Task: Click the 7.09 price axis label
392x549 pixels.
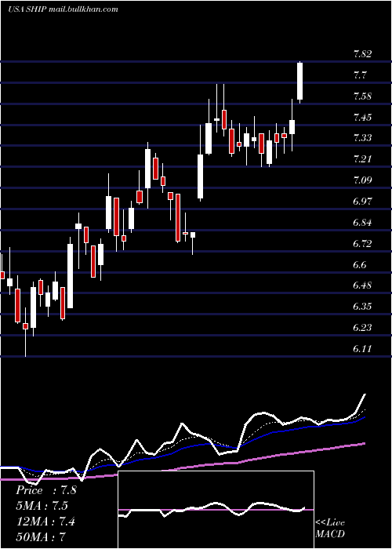Action: 362,180
